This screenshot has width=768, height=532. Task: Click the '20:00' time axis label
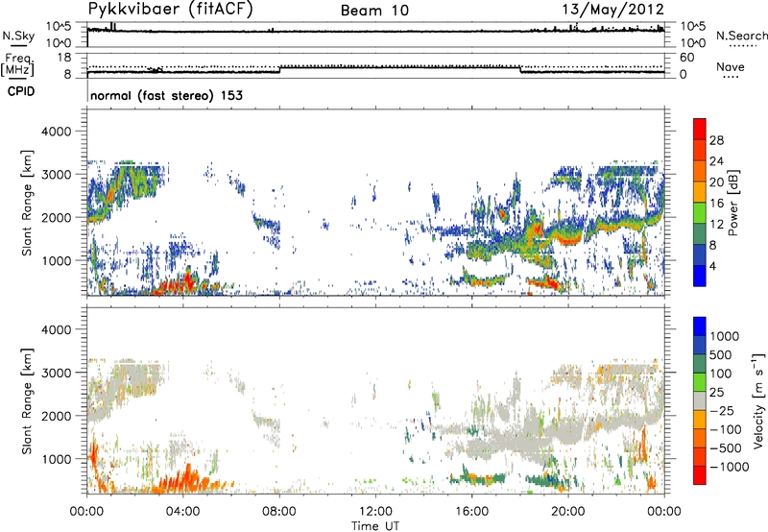tap(568, 512)
